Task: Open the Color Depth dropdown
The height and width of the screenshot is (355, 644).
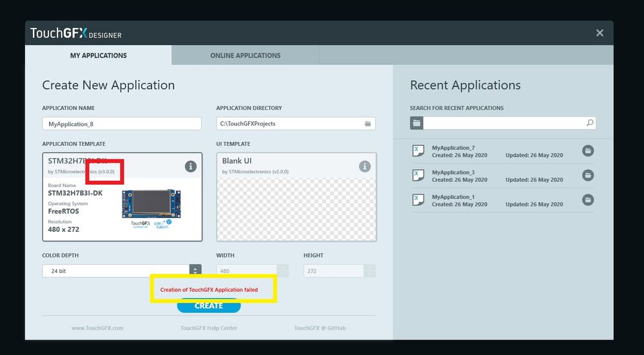Action: coord(122,270)
